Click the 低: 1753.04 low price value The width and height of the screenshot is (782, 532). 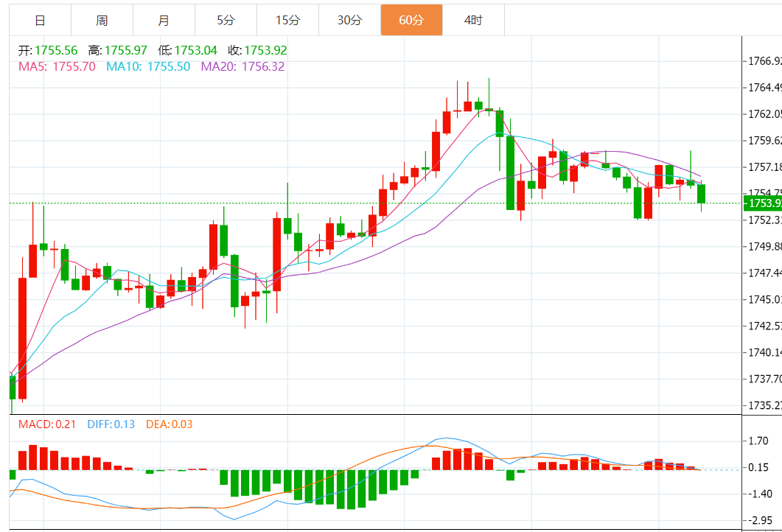187,50
